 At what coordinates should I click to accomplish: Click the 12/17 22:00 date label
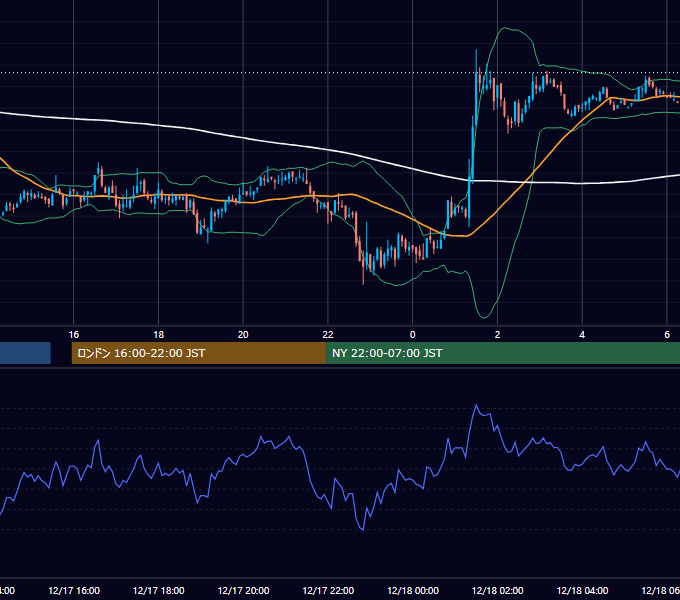[x=328, y=590]
